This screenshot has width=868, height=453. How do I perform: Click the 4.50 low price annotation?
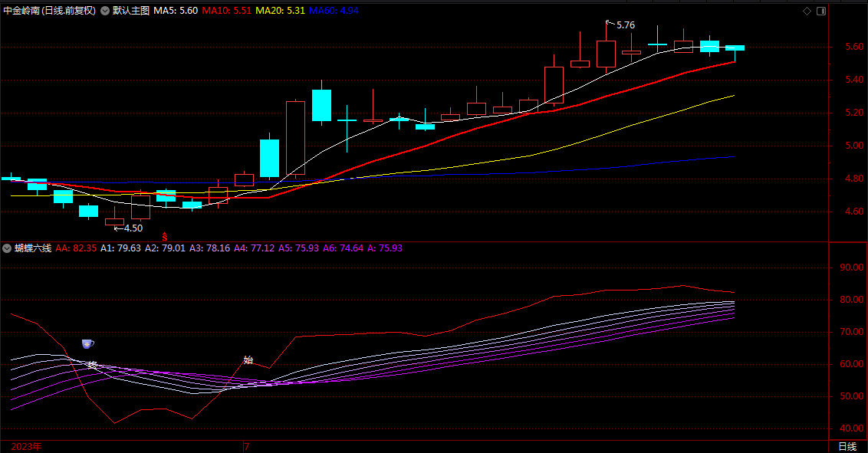tap(133, 228)
